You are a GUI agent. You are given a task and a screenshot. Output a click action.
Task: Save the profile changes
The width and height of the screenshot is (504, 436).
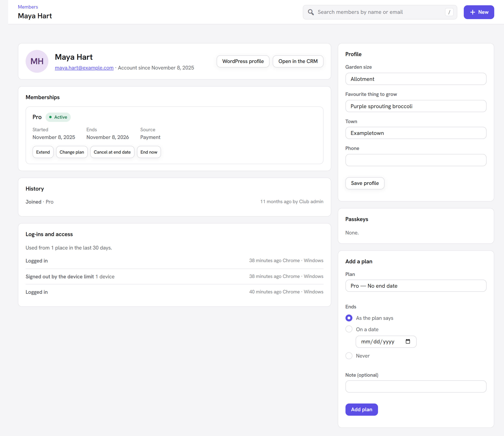tap(365, 183)
